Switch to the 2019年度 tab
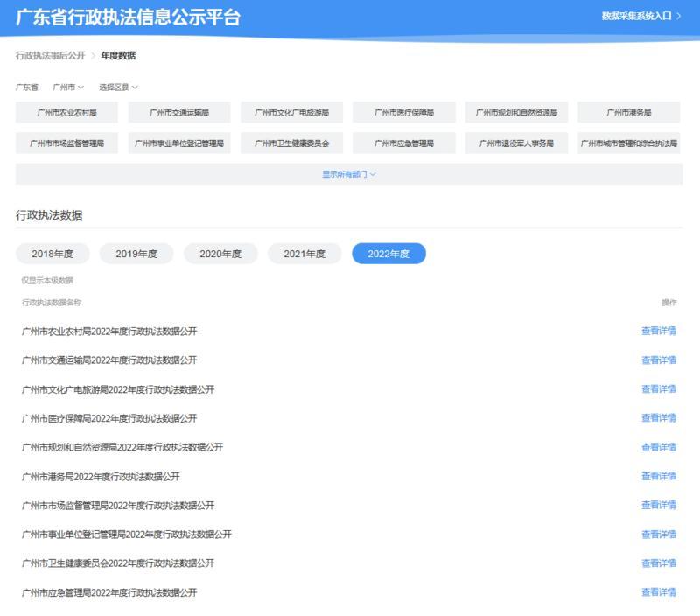Screen dimensions: 700x616 click(136, 254)
